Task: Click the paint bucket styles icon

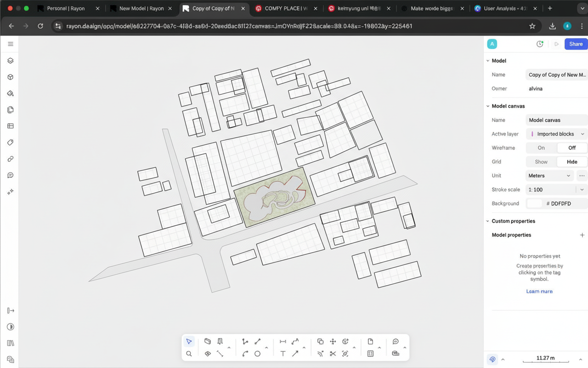Action: (11, 93)
